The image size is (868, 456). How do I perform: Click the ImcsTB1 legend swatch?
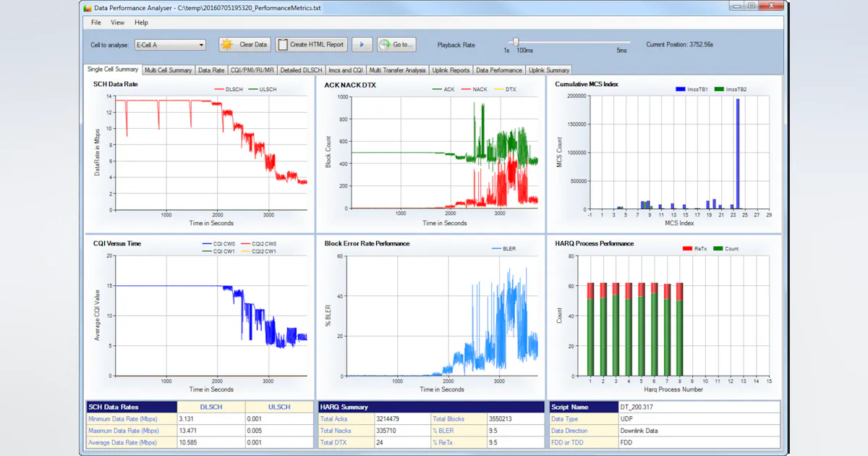pos(680,89)
